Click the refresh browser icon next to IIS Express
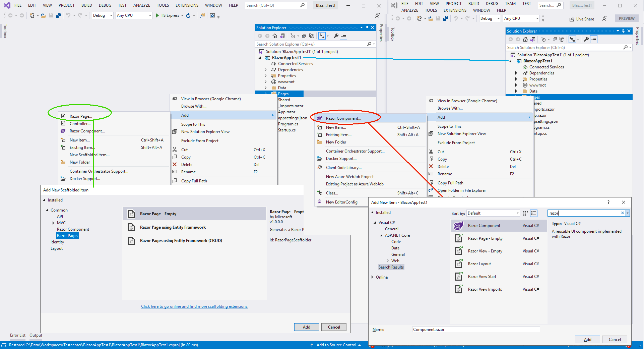The width and height of the screenshot is (644, 349). 188,15
